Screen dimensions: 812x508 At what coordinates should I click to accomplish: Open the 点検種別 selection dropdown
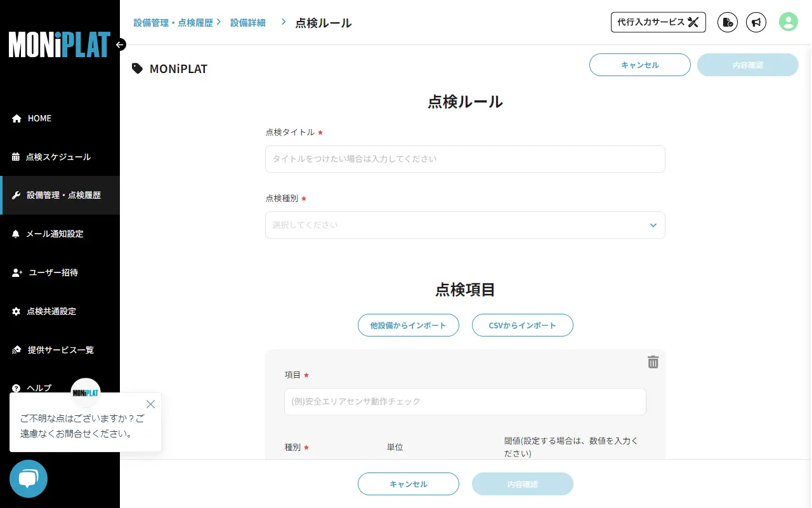465,225
